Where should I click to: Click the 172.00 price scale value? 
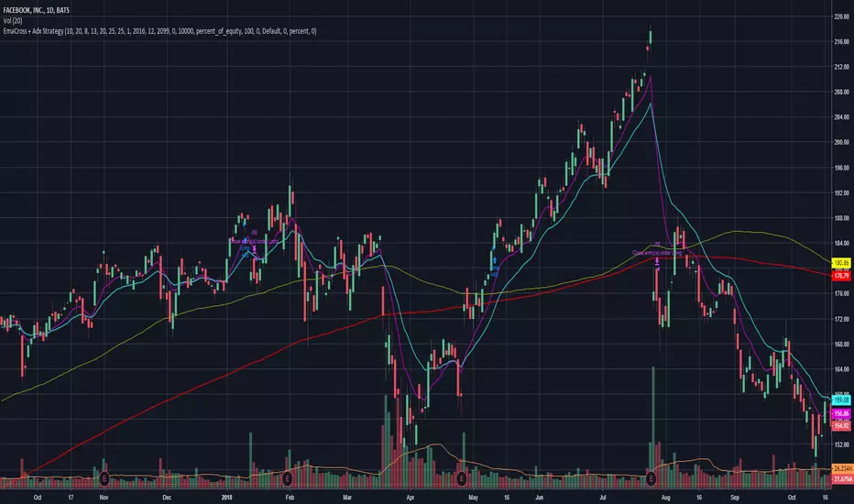point(841,318)
